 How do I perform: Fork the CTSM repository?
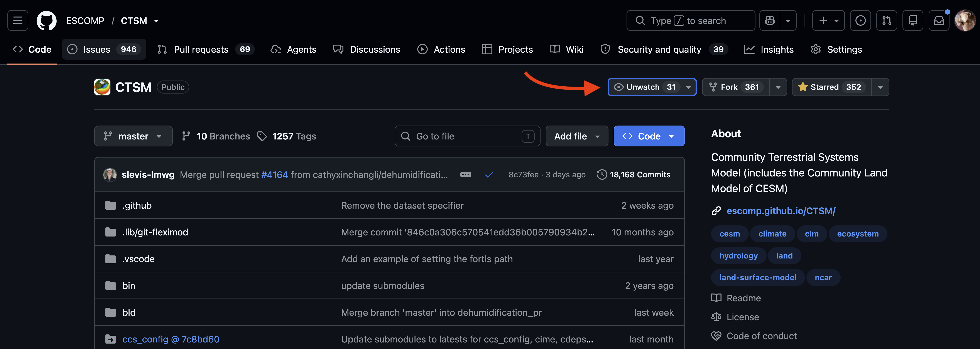click(736, 87)
